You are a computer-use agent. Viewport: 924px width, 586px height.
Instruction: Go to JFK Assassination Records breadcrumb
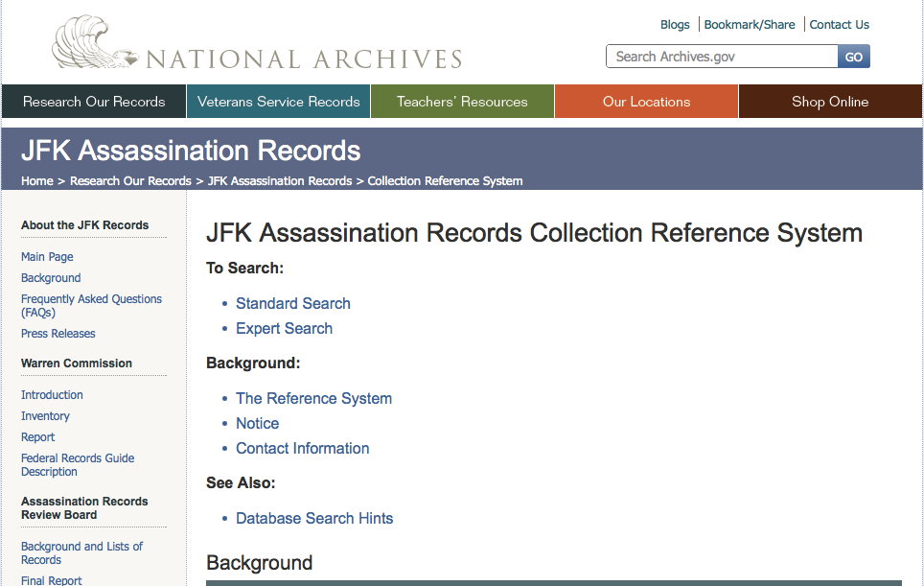[280, 181]
